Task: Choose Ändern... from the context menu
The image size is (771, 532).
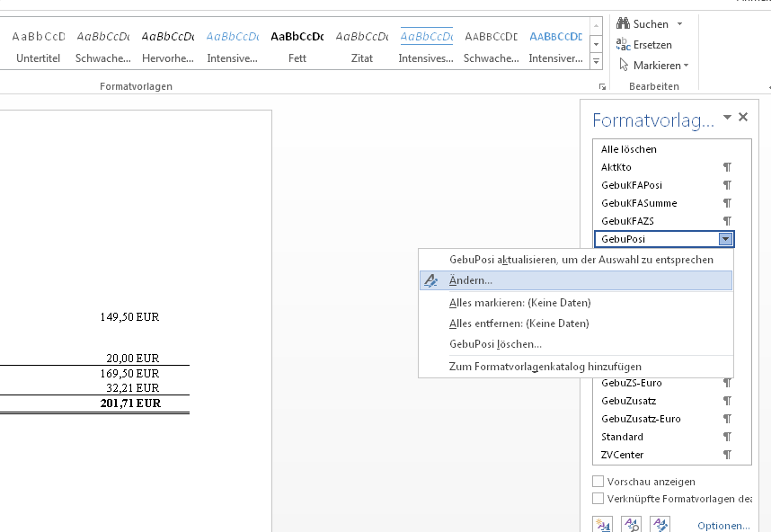Action: pos(470,280)
